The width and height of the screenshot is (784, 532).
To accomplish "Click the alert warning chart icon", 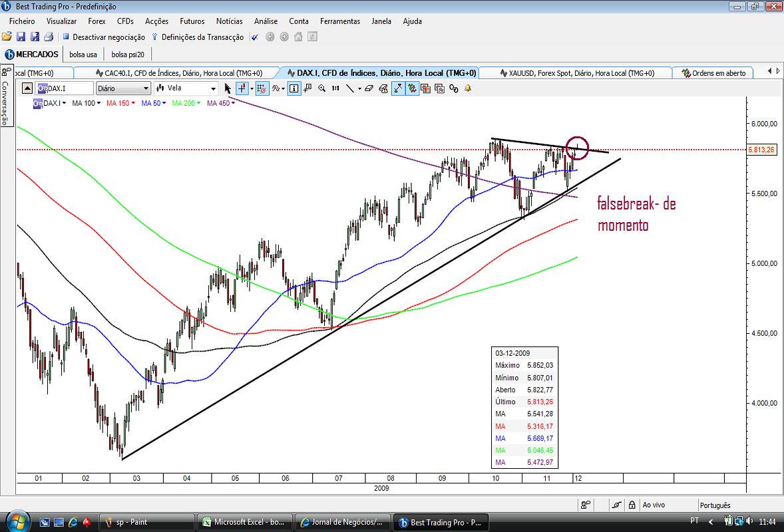I will point(383,88).
